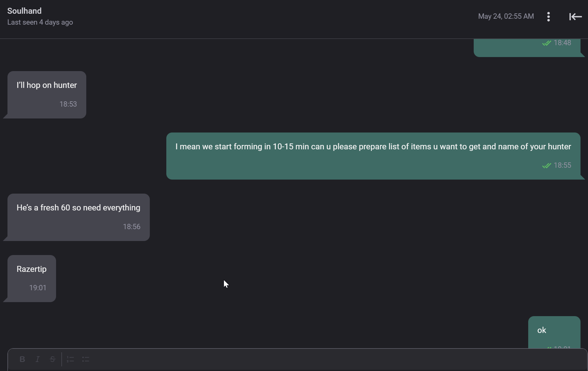
Task: Click the May 24, 02:55 AM timestamp
Action: pos(506,16)
